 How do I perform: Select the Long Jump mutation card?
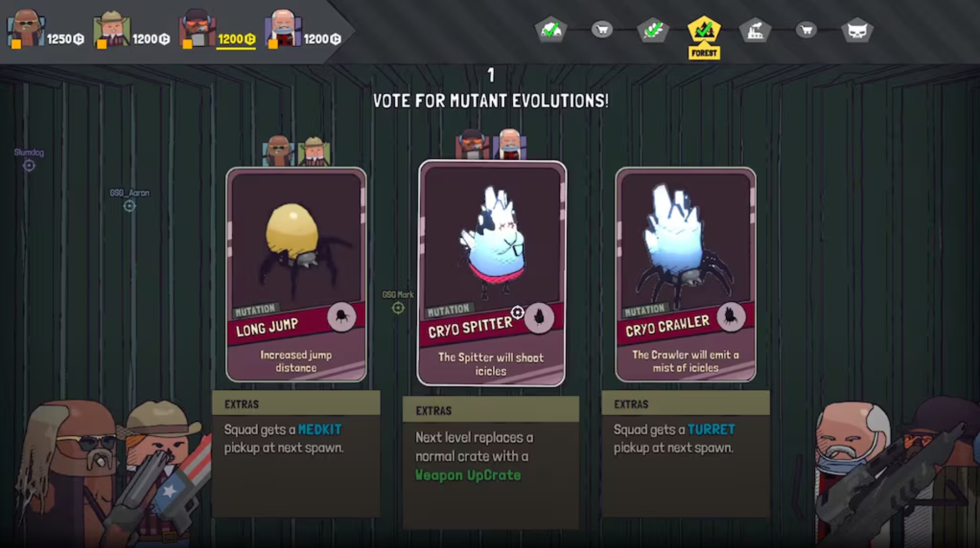(296, 275)
